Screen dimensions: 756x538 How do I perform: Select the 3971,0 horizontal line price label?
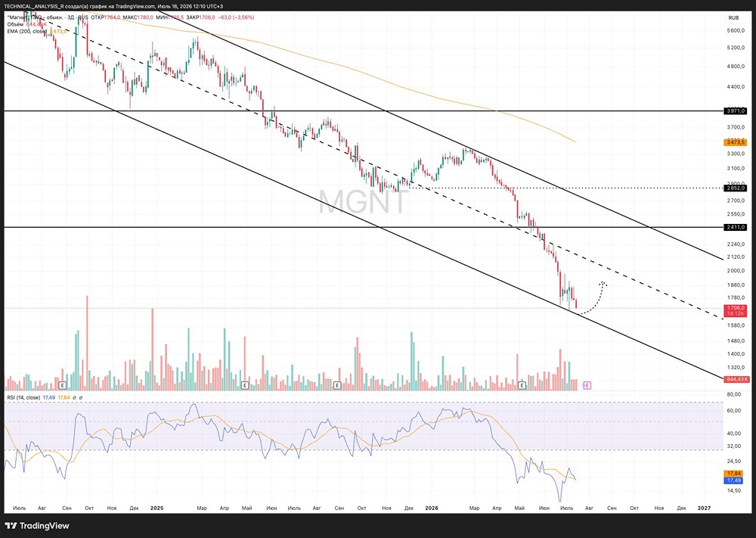coord(736,111)
